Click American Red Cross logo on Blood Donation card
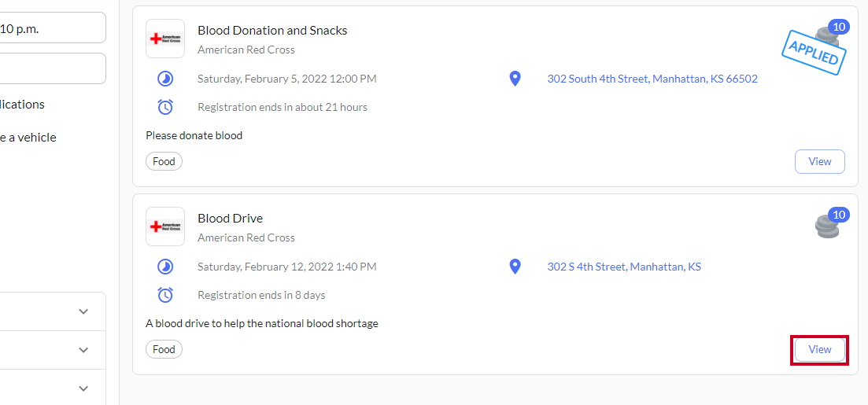Viewport: 868px width, 405px height. (165, 39)
